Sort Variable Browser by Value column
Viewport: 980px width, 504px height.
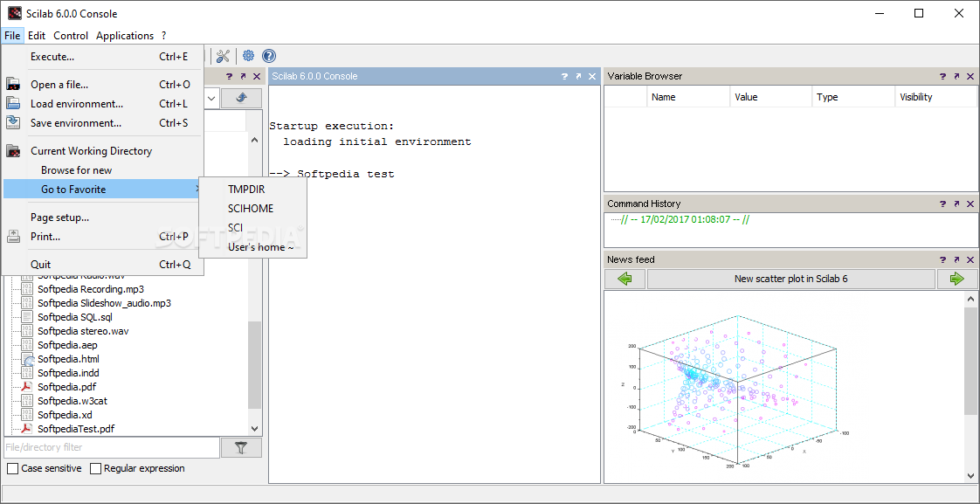(x=771, y=97)
